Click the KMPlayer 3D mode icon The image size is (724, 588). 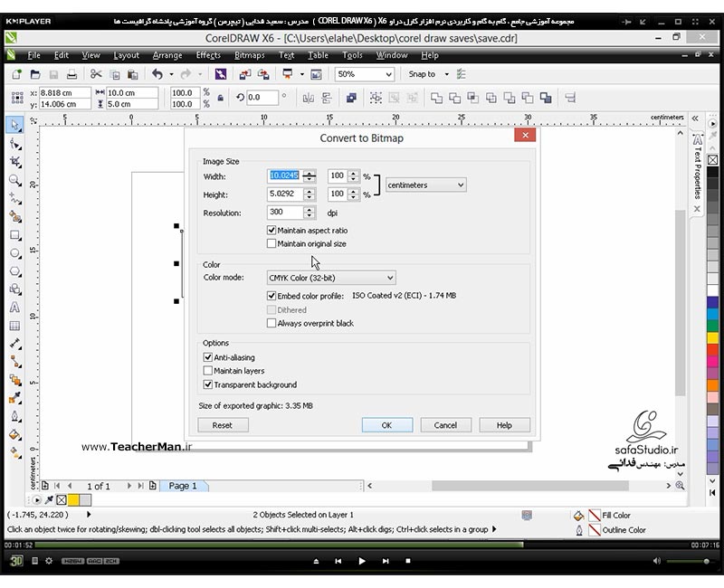pyautogui.click(x=16, y=561)
